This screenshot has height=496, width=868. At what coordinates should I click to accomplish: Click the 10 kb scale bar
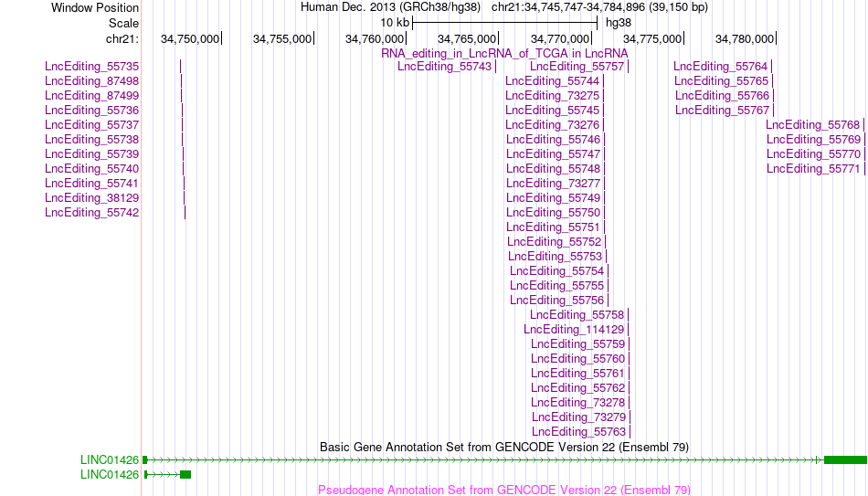tap(505, 23)
